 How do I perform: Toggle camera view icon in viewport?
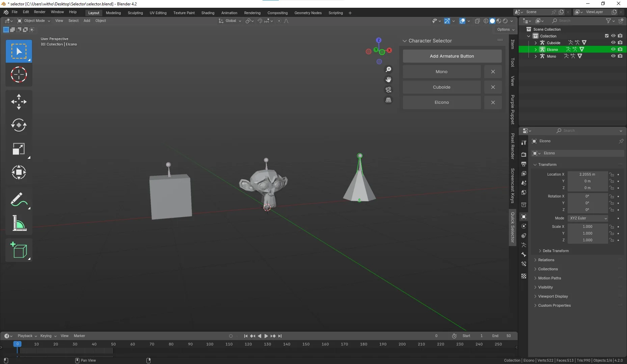coord(388,90)
